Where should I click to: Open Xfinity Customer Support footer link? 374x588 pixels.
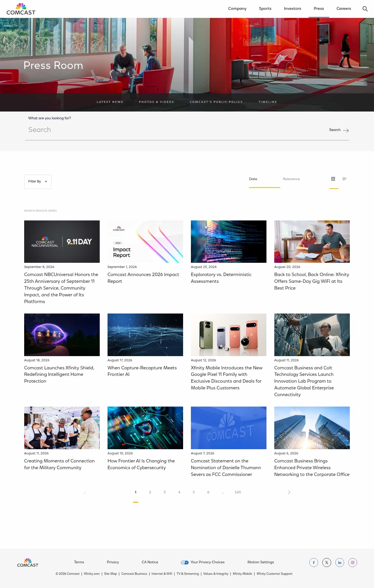coord(274,574)
